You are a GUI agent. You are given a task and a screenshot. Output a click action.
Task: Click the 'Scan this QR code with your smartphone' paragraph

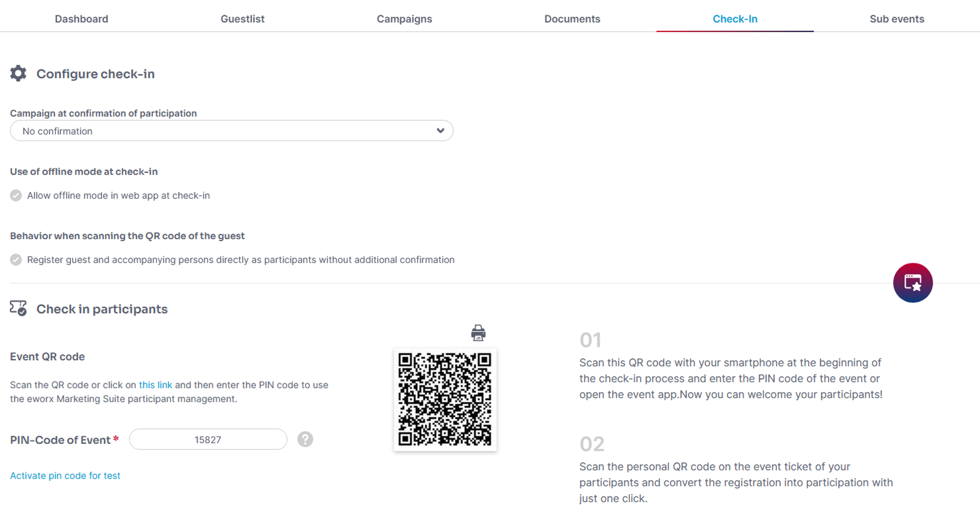click(731, 379)
